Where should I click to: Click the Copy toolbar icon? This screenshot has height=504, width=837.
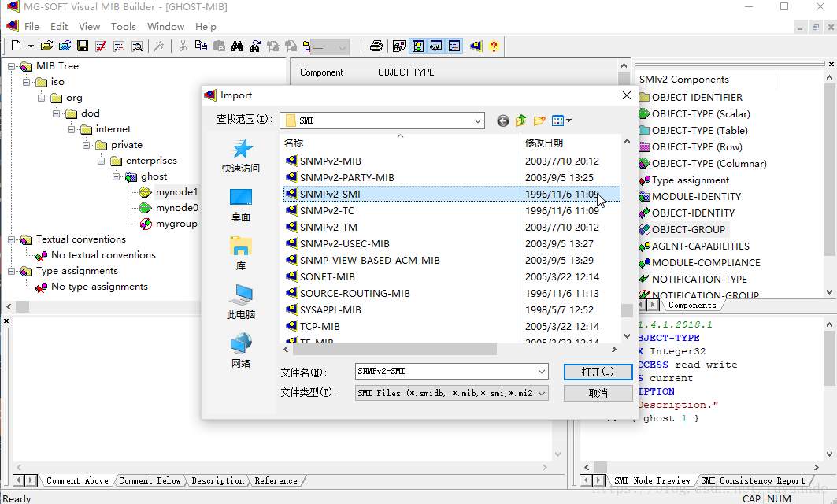coord(202,46)
